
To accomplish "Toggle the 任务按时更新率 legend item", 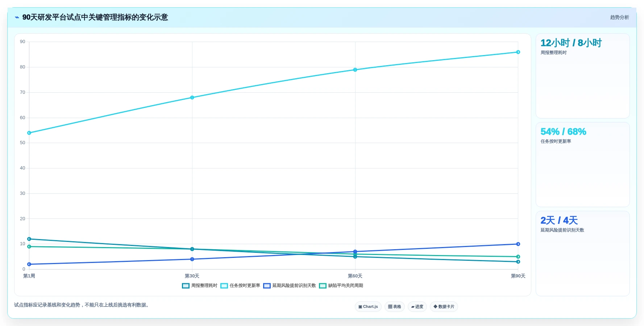I will pos(240,286).
